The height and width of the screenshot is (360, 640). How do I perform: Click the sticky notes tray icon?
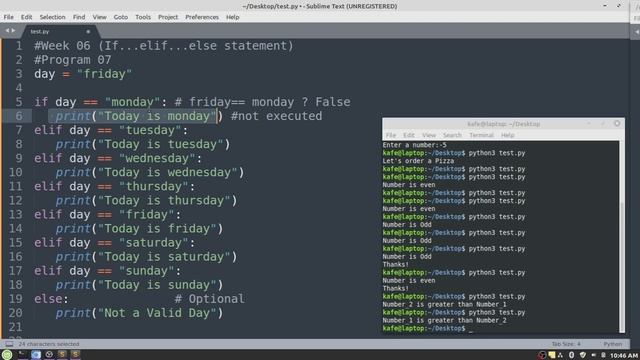552,355
